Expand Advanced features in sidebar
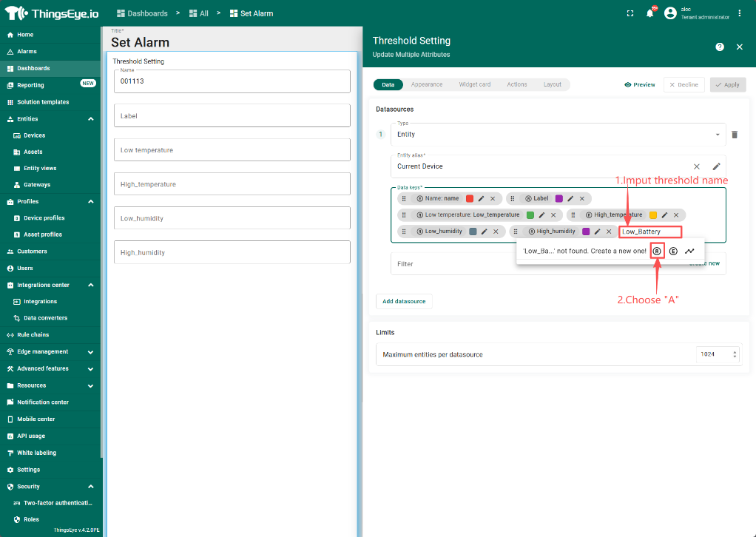The height and width of the screenshot is (537, 756). tap(90, 368)
